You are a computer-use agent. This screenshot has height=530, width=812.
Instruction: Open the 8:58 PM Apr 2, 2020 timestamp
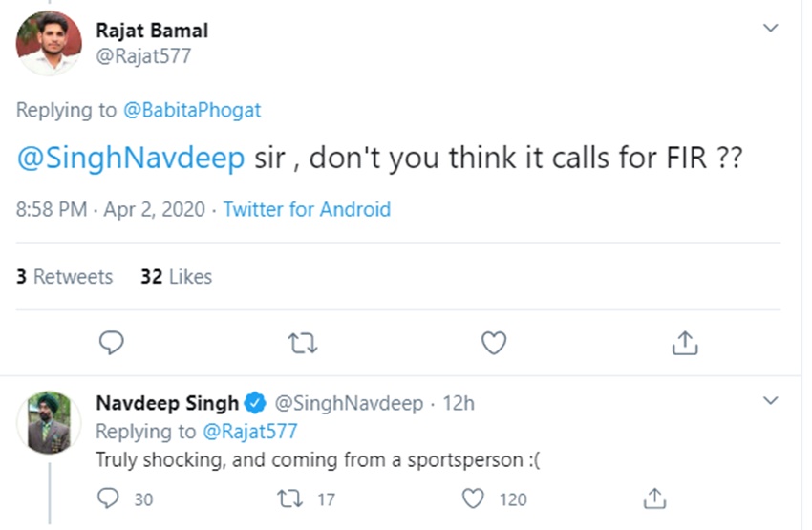111,209
